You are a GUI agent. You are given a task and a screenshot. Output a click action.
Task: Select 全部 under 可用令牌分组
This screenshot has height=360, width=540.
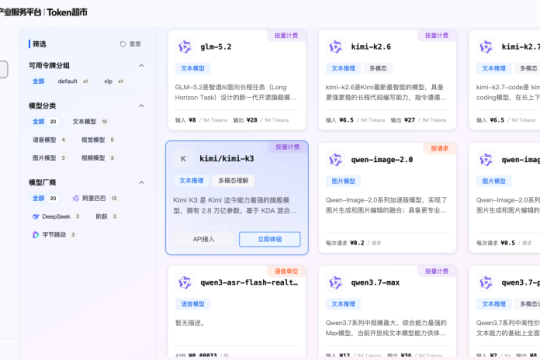(x=39, y=81)
